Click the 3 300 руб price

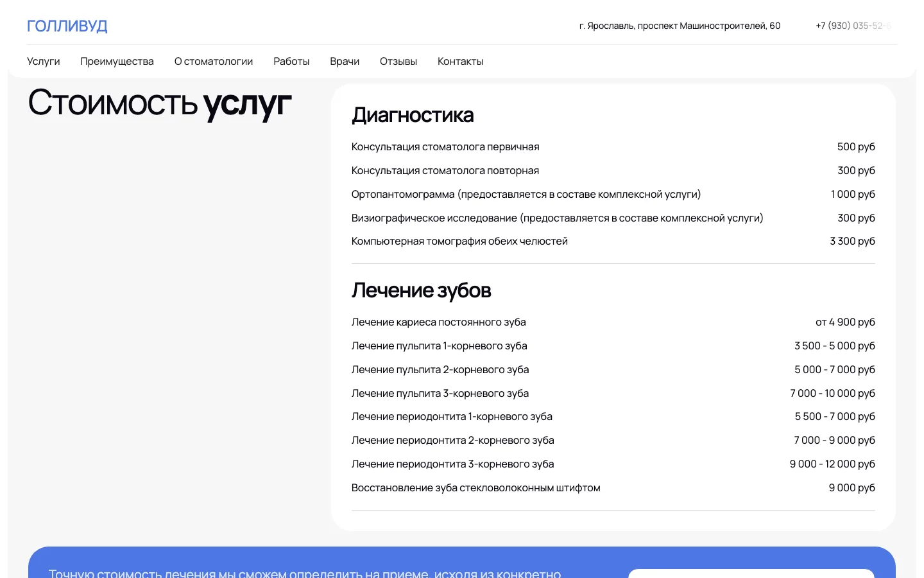click(852, 241)
